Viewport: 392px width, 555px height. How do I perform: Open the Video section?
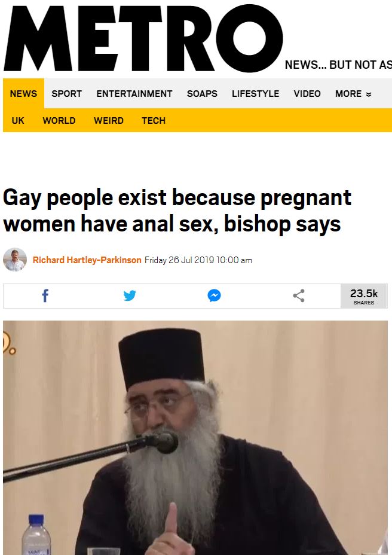[x=307, y=94]
